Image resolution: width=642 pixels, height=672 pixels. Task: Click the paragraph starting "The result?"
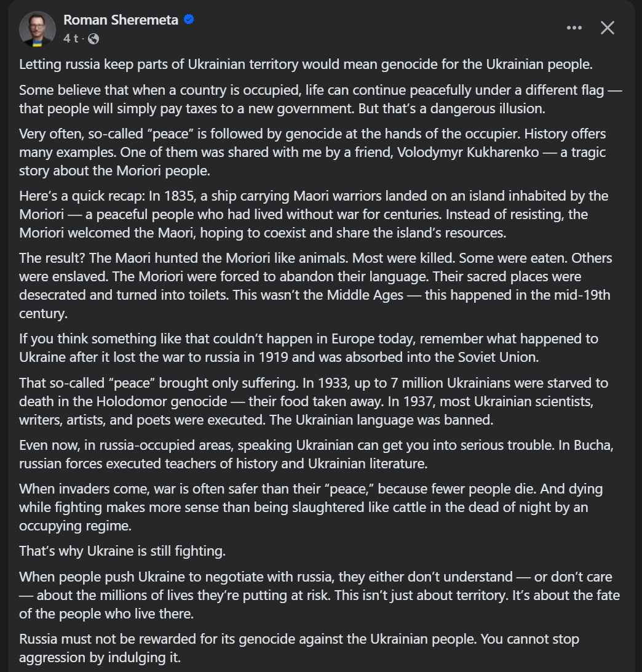[314, 285]
